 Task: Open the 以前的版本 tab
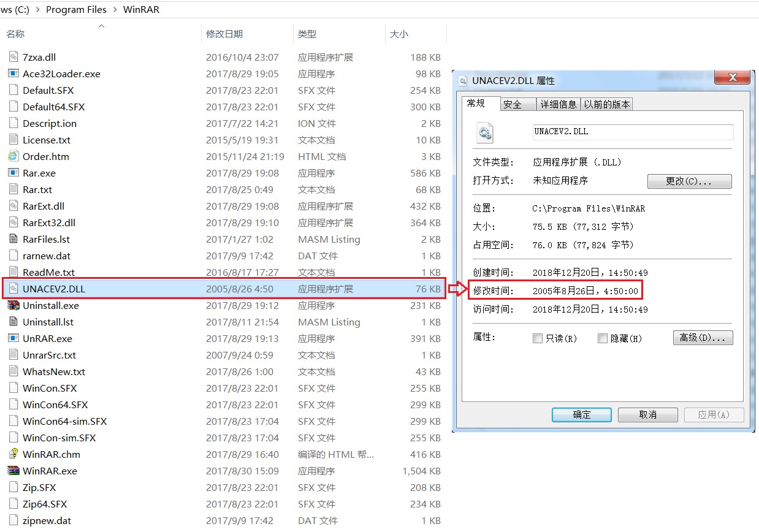pos(607,105)
